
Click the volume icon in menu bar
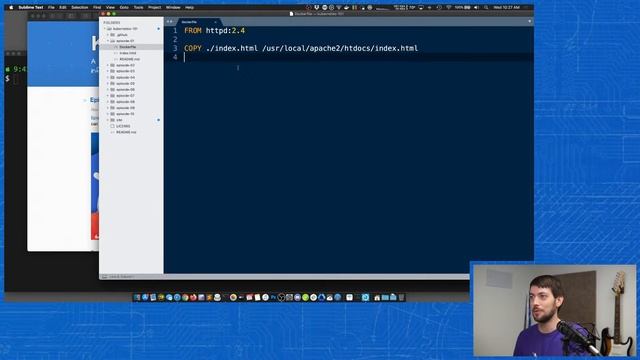pos(476,7)
